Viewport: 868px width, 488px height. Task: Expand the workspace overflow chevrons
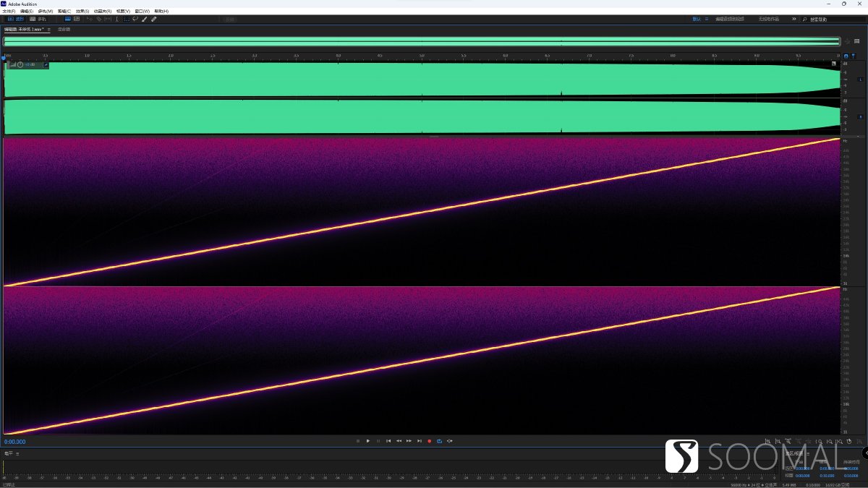[794, 19]
